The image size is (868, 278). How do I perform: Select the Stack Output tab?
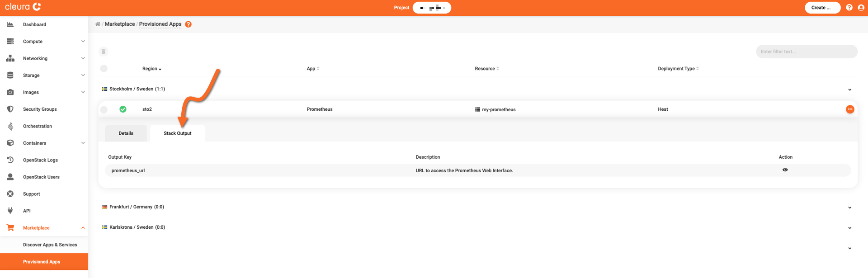tap(177, 133)
